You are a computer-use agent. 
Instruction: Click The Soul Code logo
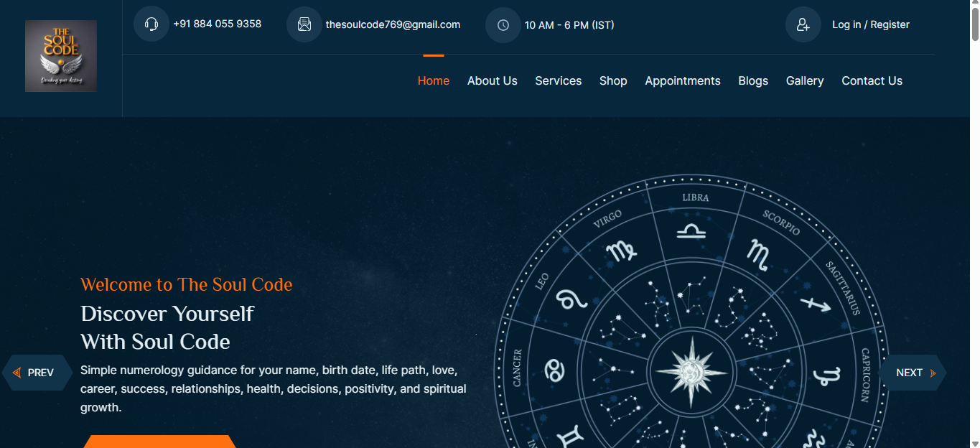pyautogui.click(x=61, y=56)
